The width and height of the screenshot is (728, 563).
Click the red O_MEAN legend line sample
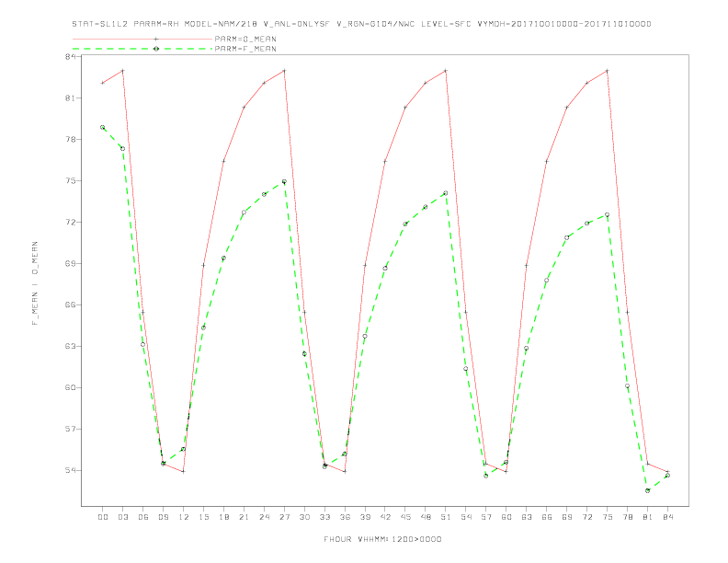pyautogui.click(x=142, y=39)
